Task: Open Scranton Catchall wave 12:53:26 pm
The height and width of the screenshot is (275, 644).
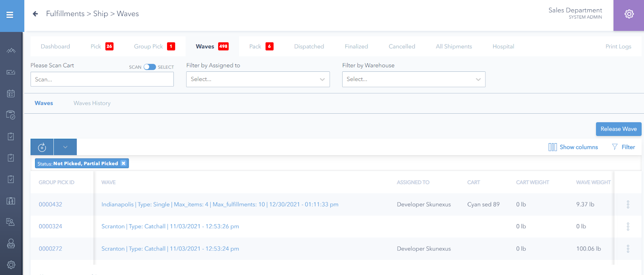Action: [170, 227]
